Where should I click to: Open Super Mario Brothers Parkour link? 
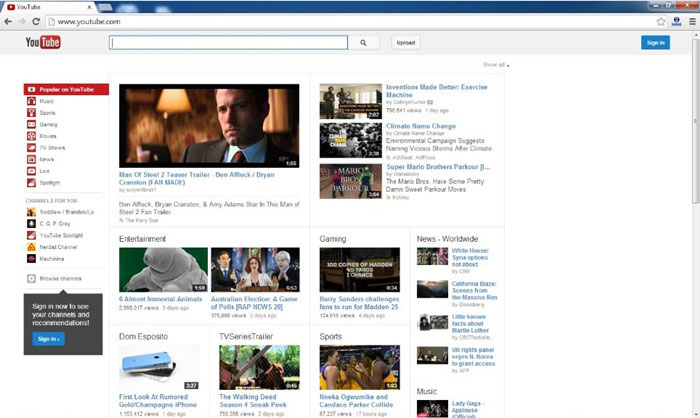point(438,167)
